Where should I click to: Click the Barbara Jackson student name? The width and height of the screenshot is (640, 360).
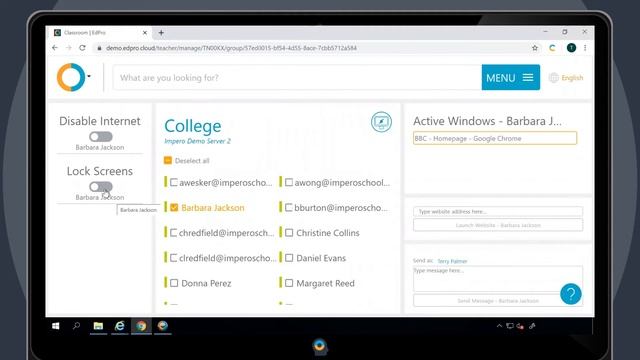(213, 207)
